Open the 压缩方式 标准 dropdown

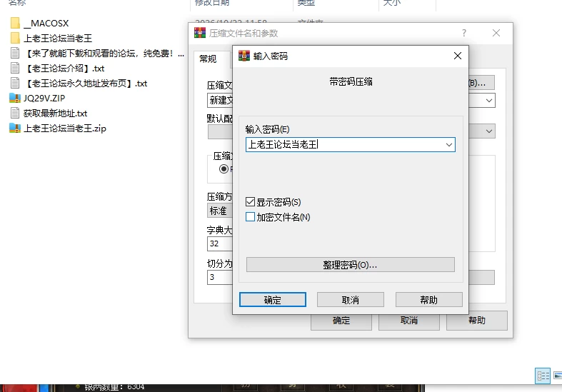pyautogui.click(x=220, y=211)
